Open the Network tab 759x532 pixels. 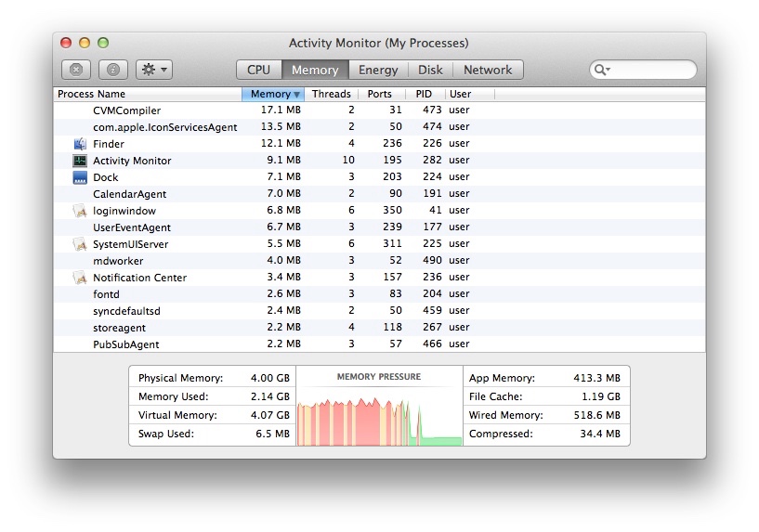coord(488,70)
